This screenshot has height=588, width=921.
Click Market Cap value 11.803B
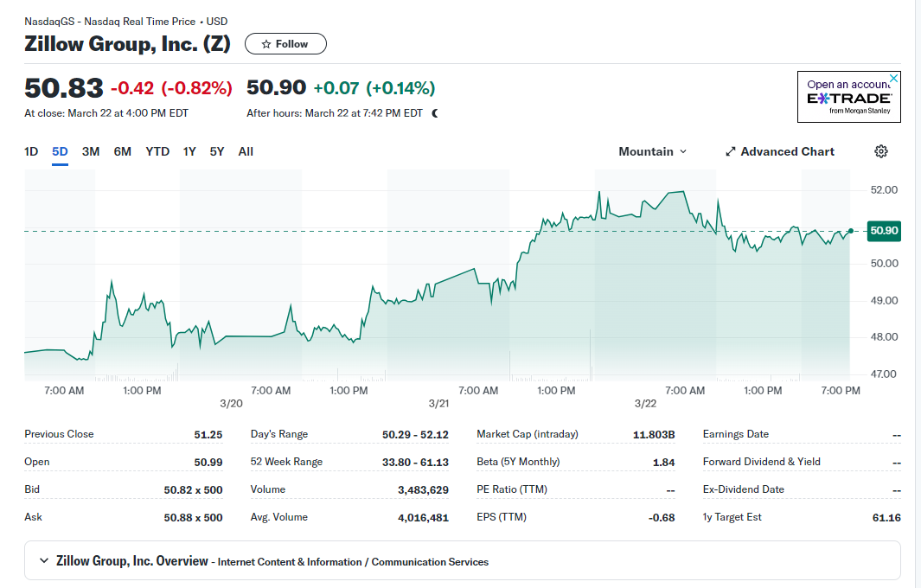pos(654,435)
